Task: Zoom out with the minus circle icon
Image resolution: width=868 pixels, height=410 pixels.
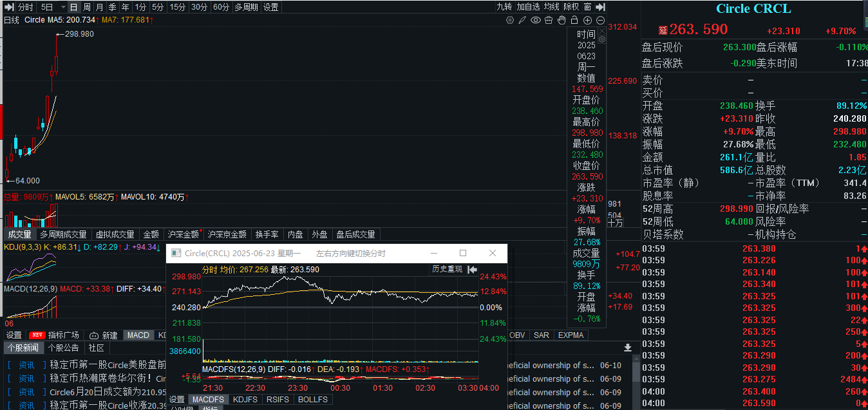Action: click(600, 21)
